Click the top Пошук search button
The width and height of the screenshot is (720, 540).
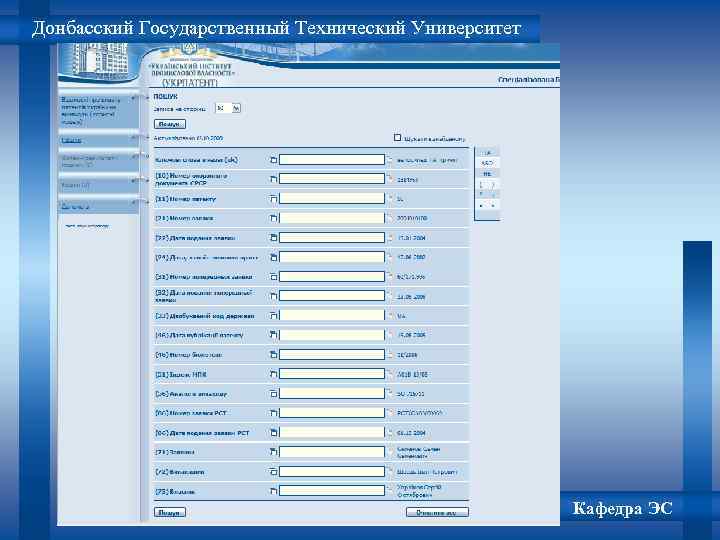pos(170,124)
